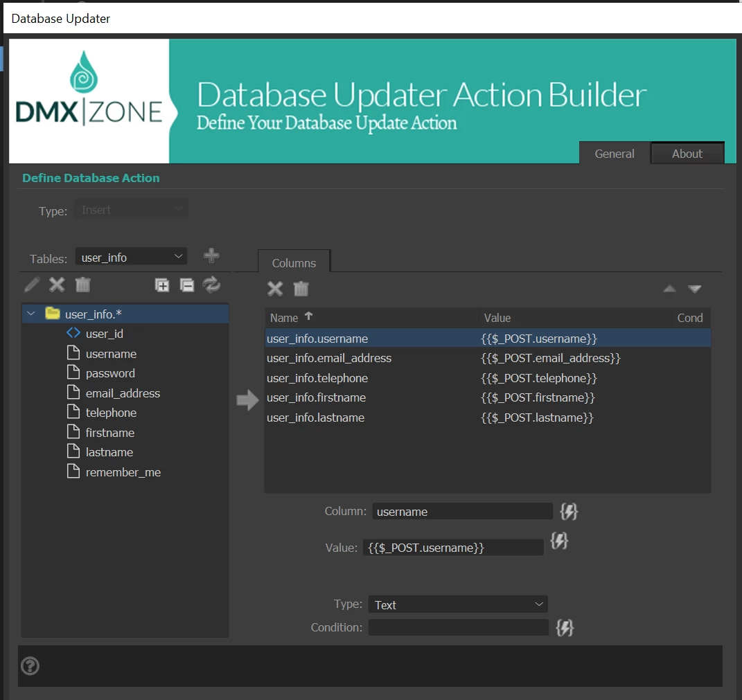Click the expand all plus-box icon
This screenshot has width=742, height=700.
(x=162, y=285)
